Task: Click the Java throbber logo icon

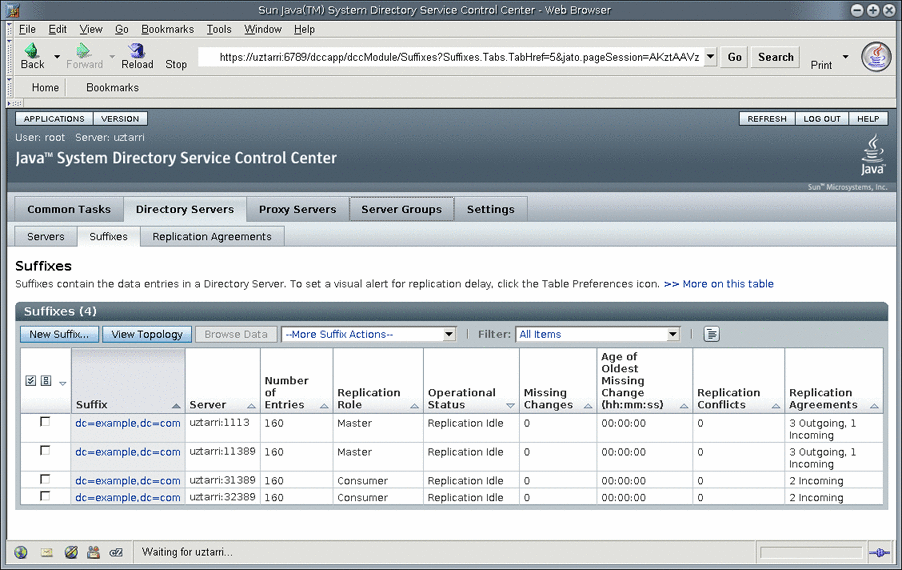Action: point(876,56)
